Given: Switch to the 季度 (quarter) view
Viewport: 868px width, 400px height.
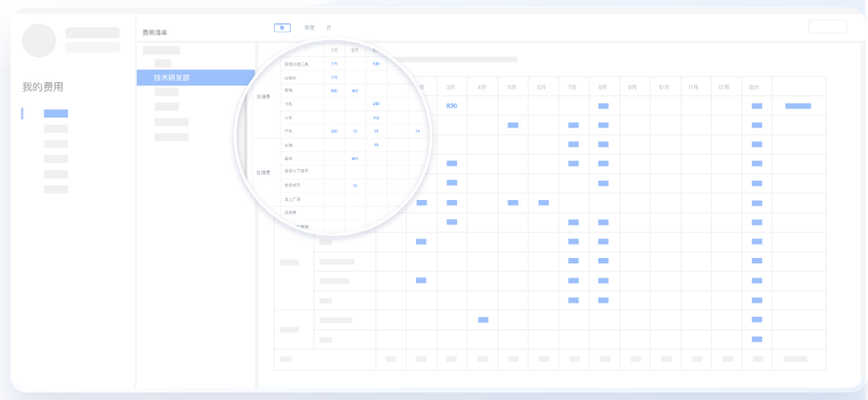Looking at the screenshot, I should click(x=309, y=28).
